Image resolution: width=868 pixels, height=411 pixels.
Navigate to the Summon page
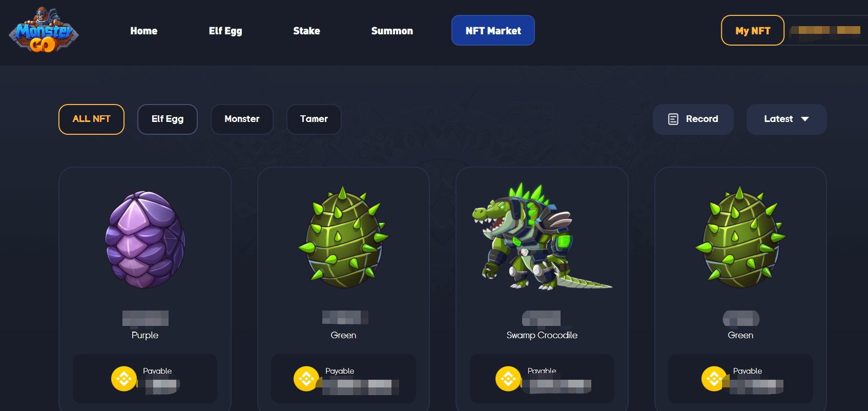(x=392, y=31)
